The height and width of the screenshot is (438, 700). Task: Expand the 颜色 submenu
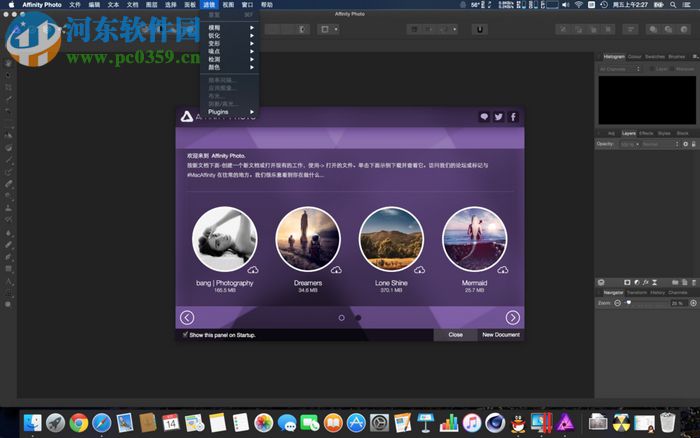230,67
